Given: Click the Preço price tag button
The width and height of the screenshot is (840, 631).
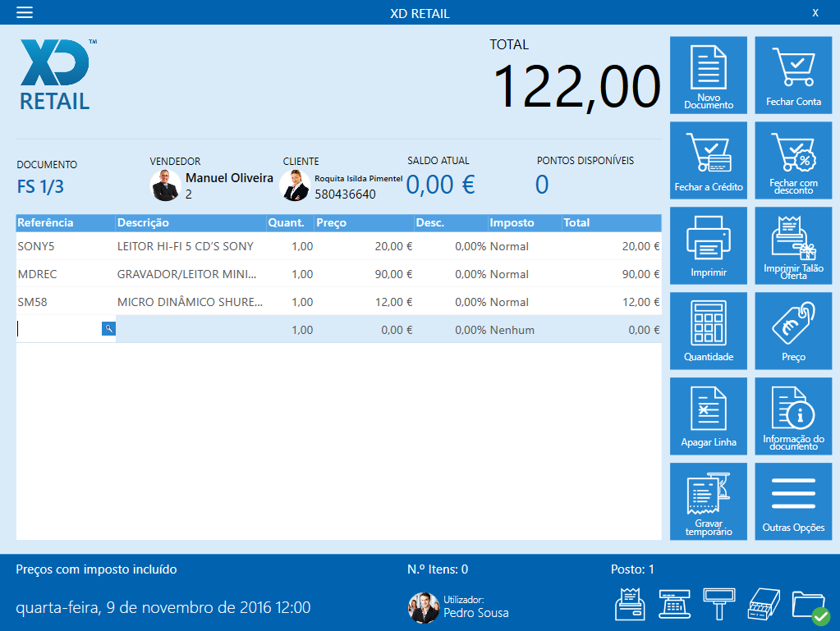Looking at the screenshot, I should 792,331.
